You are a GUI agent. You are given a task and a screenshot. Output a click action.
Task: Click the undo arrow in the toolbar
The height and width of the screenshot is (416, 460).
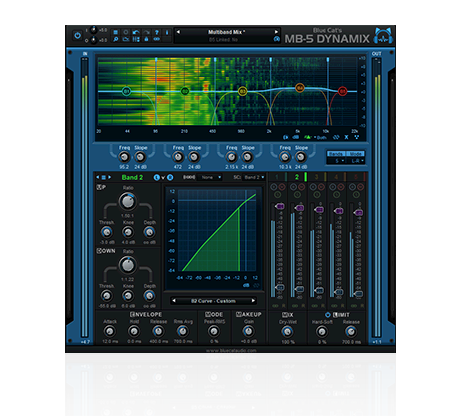coord(136,32)
